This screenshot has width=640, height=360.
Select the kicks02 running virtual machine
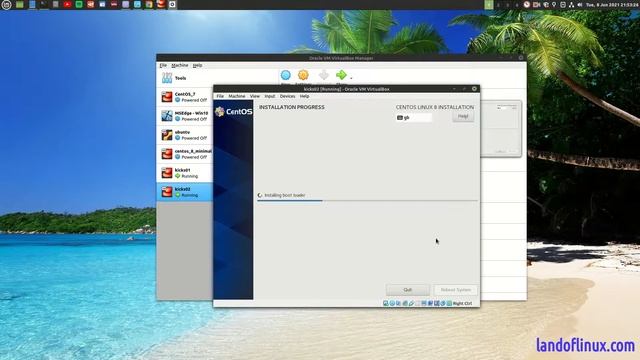coord(184,192)
